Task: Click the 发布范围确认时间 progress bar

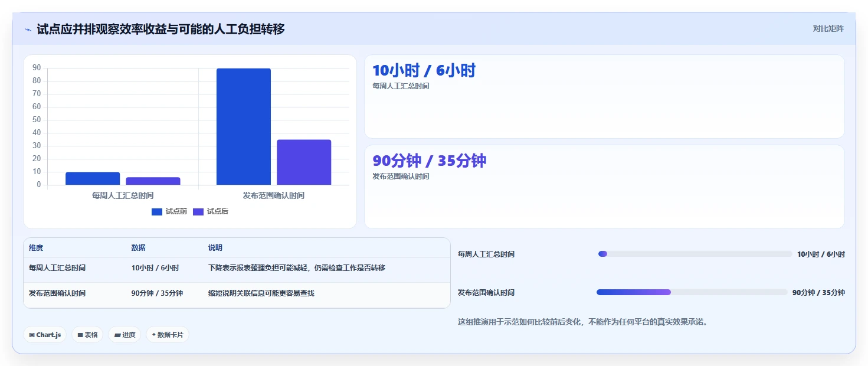Action: (x=692, y=292)
